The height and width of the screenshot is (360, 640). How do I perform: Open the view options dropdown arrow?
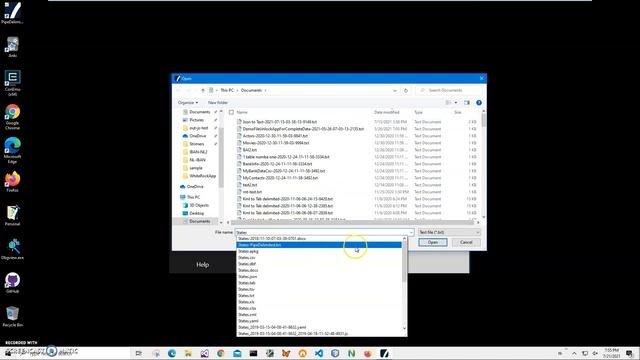tap(456, 102)
